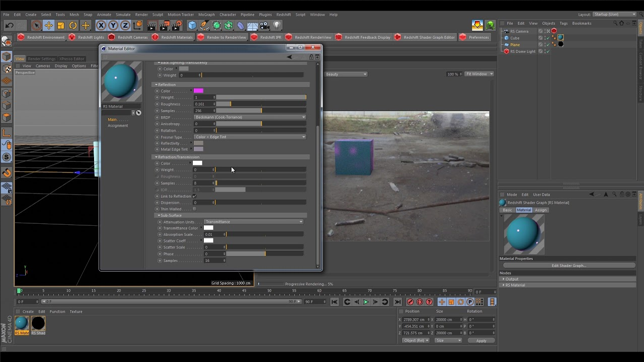Add a Light object (bulb icon)

coord(277,25)
